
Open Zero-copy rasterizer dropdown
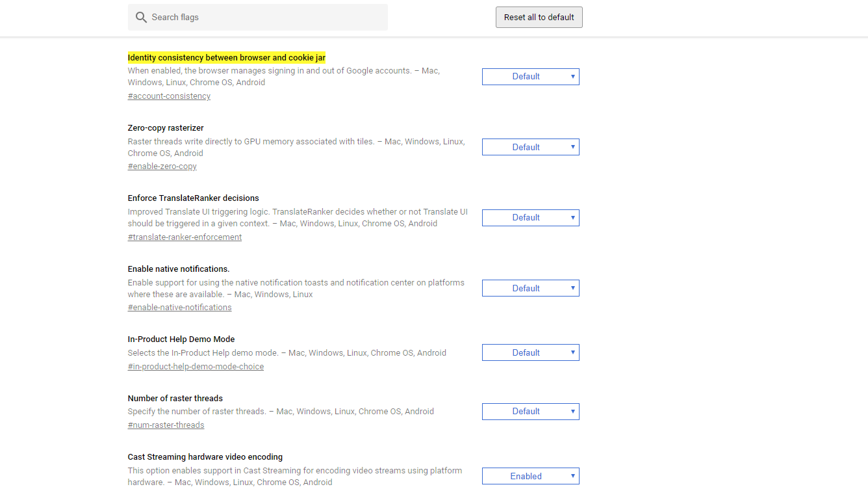[530, 148]
